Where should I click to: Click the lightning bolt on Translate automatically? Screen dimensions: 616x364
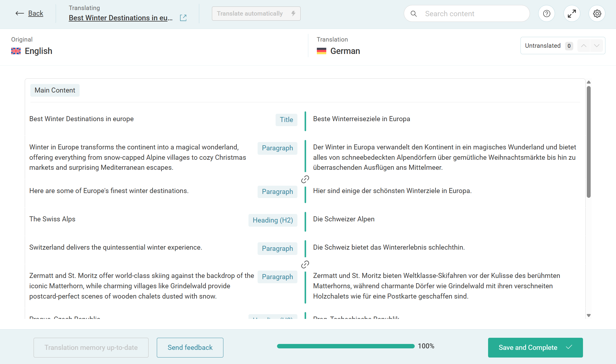tap(293, 13)
